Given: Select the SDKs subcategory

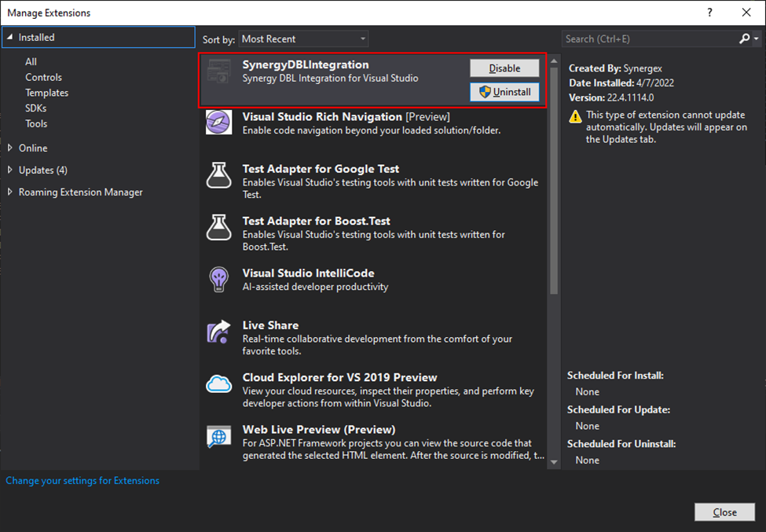Looking at the screenshot, I should click(x=35, y=108).
